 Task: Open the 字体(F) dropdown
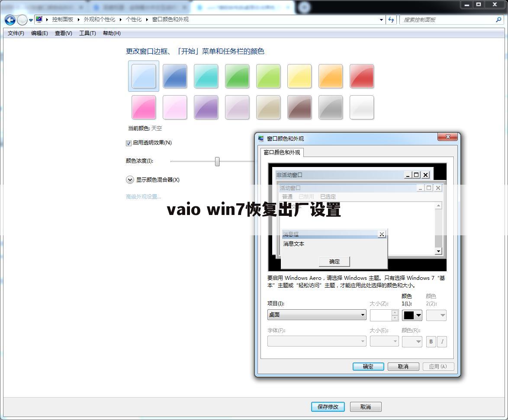317,341
